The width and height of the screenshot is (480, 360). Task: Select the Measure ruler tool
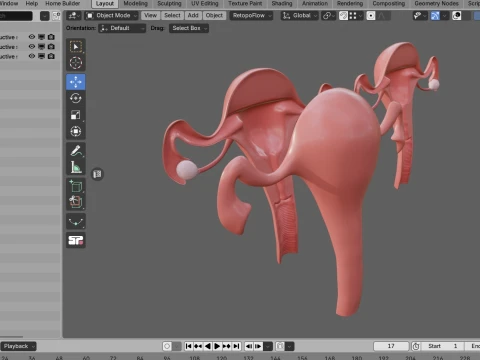tap(76, 167)
